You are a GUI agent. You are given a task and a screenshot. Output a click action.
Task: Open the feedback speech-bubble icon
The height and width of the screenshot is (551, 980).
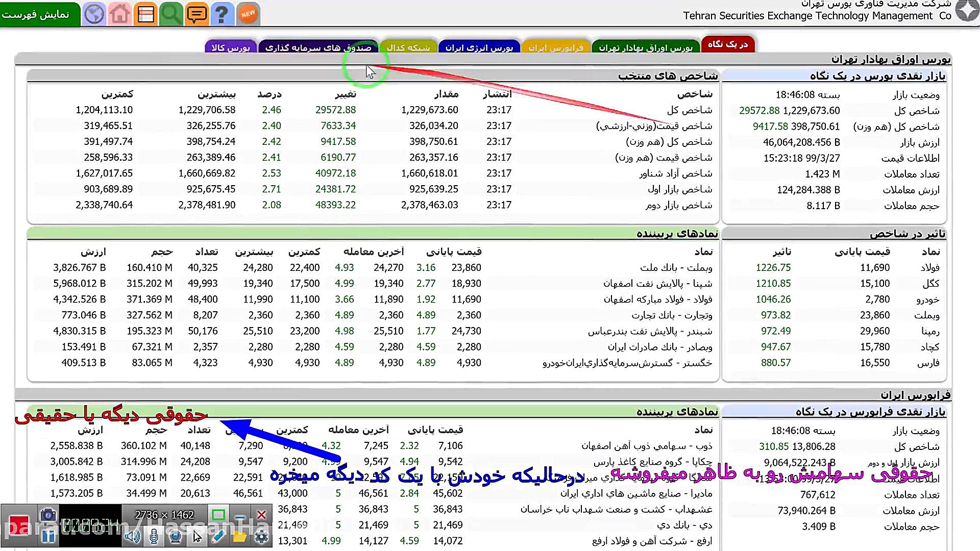tap(197, 14)
